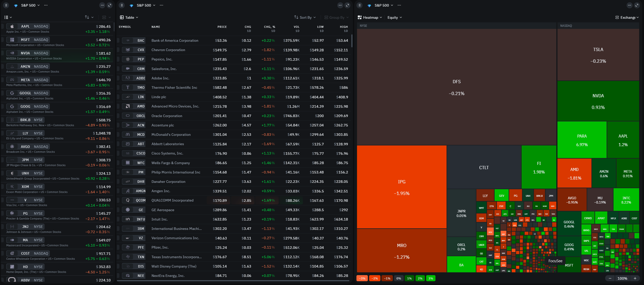
Task: Click the sort arrows icon in the watchlist
Action: point(87,17)
